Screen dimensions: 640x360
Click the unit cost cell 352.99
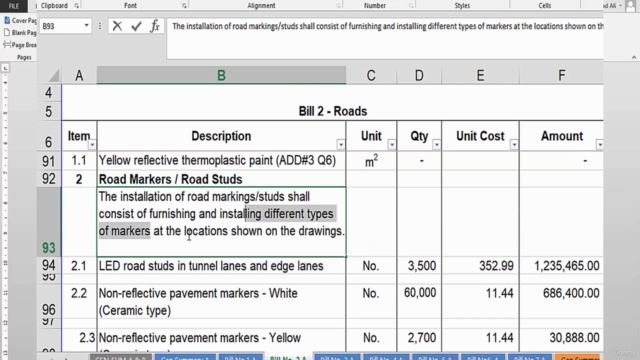(x=480, y=266)
